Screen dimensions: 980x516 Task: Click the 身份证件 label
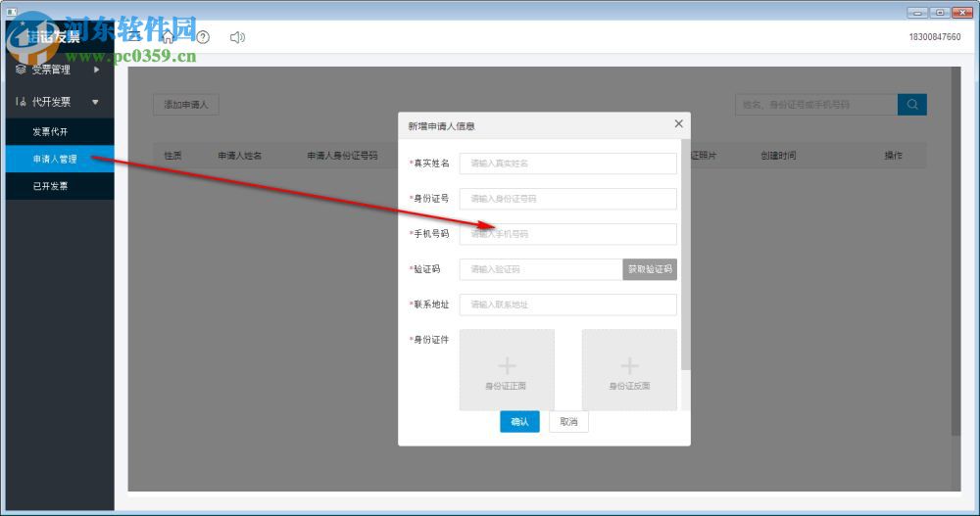[431, 340]
